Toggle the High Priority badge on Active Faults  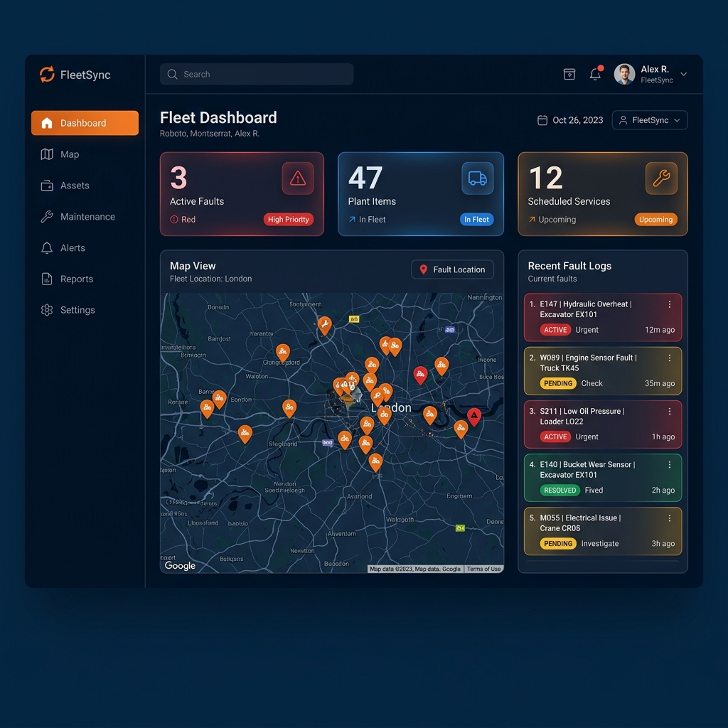[x=288, y=220]
